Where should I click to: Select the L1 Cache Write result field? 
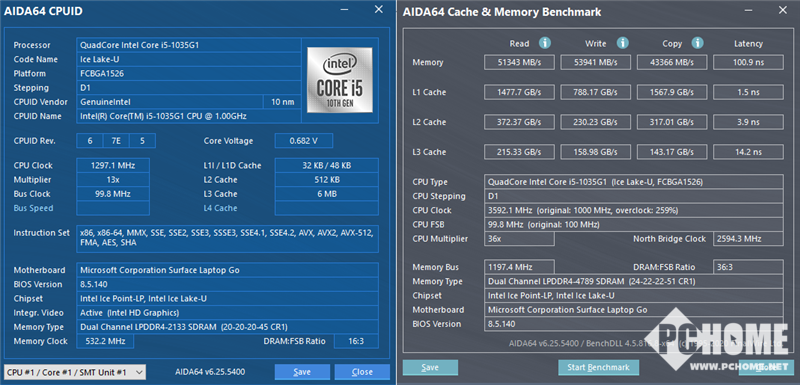595,92
